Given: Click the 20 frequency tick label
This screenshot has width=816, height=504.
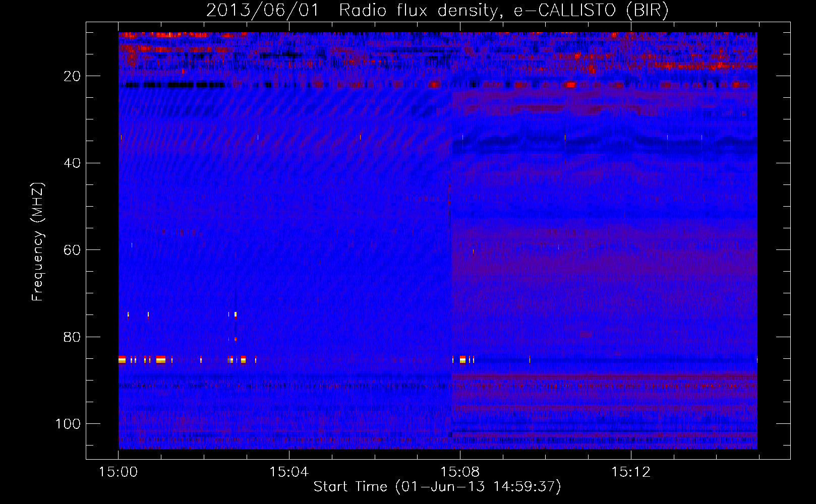Looking at the screenshot, I should (73, 76).
